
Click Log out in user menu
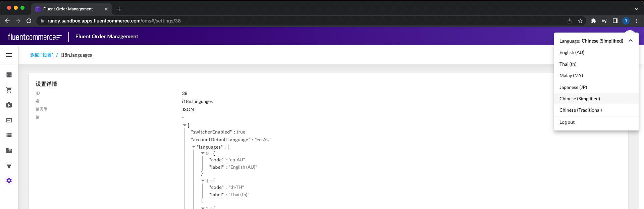point(567,122)
